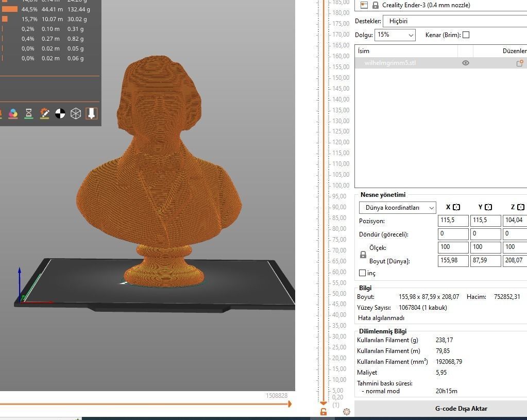This screenshot has height=420, width=527.
Task: Click the 100,00 mark on layer ruler
Action: click(341, 186)
